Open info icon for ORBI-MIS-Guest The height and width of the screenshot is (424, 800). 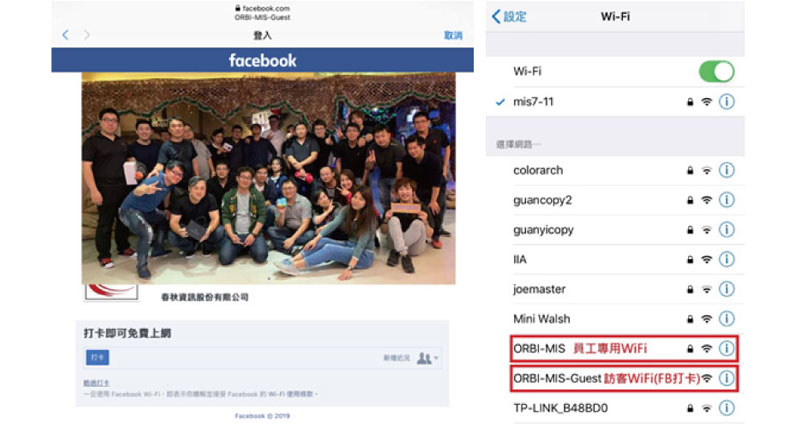click(727, 379)
